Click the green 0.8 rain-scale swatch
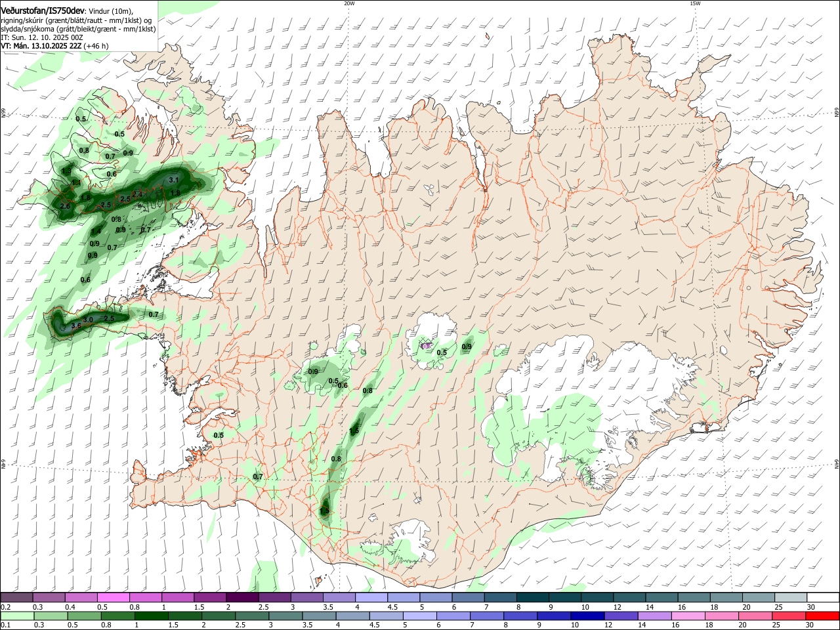This screenshot has height=630, width=840. point(117,616)
